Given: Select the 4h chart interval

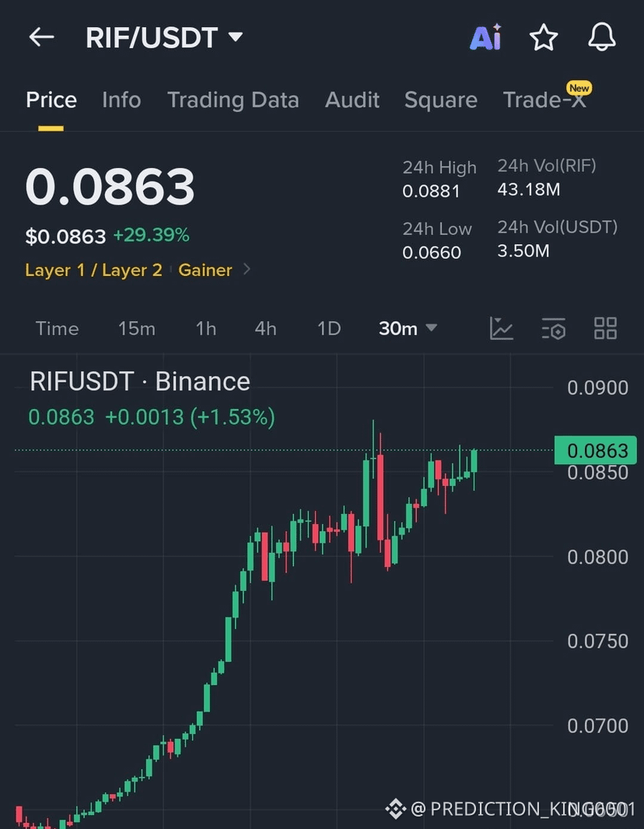Looking at the screenshot, I should click(x=265, y=328).
